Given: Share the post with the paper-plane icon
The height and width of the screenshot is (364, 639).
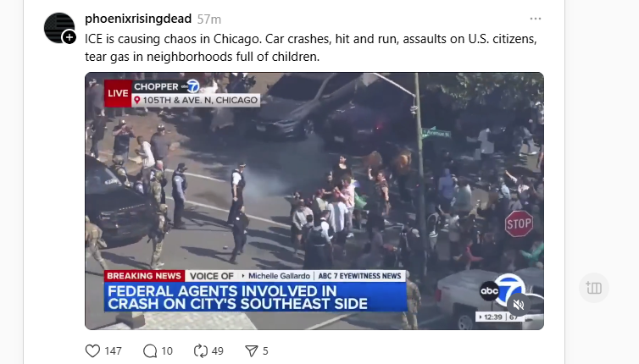Looking at the screenshot, I should (252, 350).
